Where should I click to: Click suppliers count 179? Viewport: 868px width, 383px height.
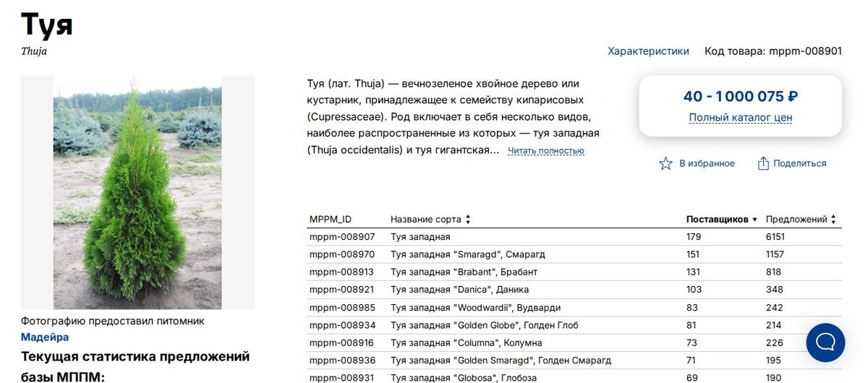point(694,237)
